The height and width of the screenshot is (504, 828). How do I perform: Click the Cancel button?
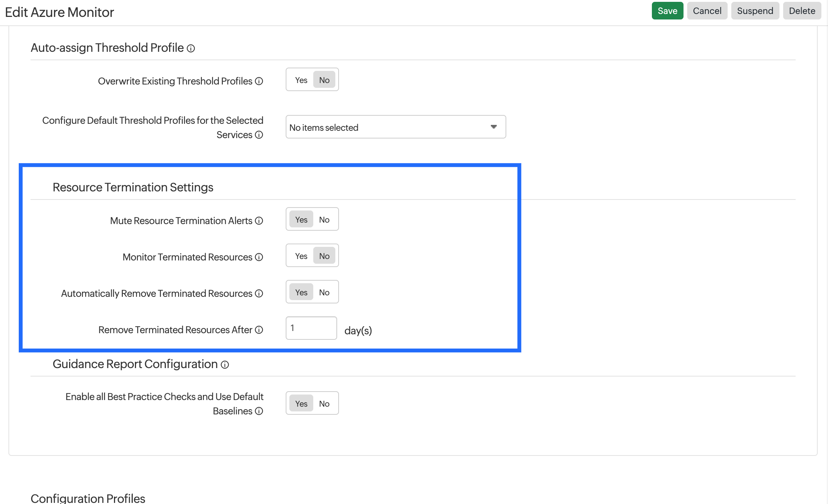(707, 11)
